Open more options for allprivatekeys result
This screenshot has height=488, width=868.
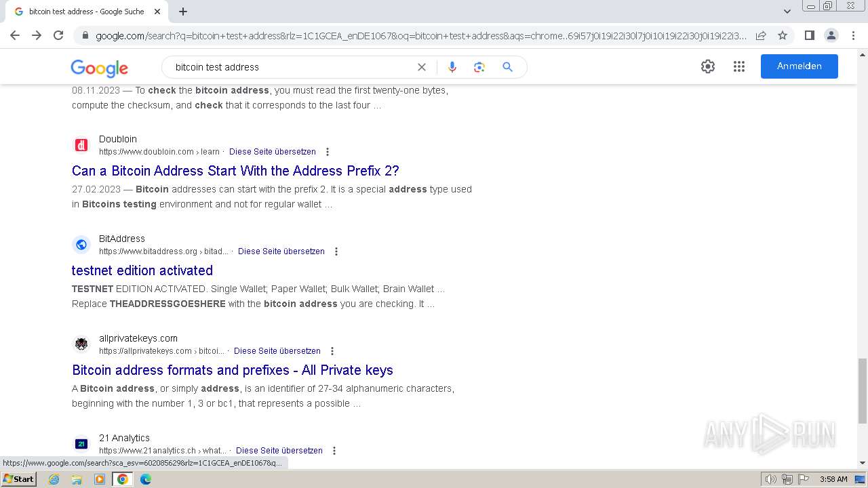click(332, 351)
